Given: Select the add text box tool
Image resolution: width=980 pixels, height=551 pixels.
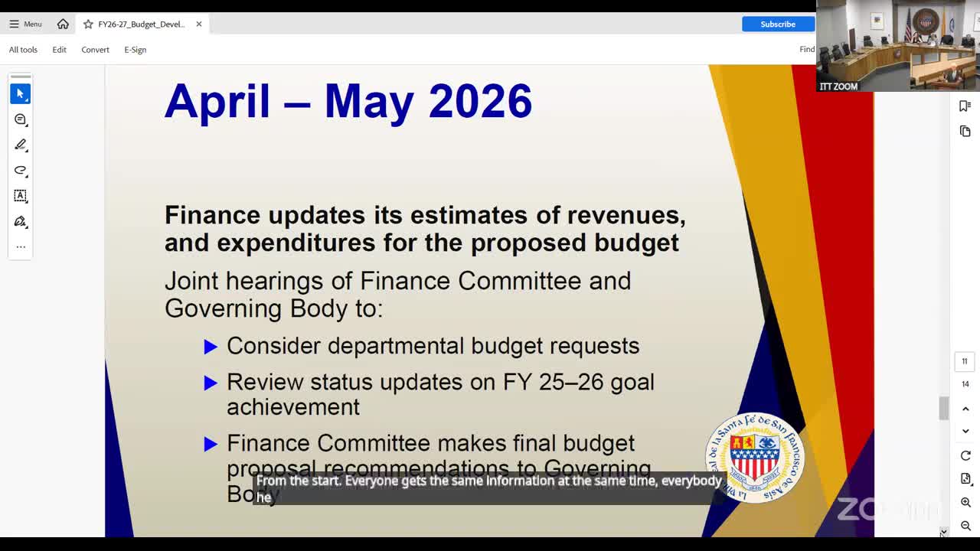Looking at the screenshot, I should click(x=20, y=196).
